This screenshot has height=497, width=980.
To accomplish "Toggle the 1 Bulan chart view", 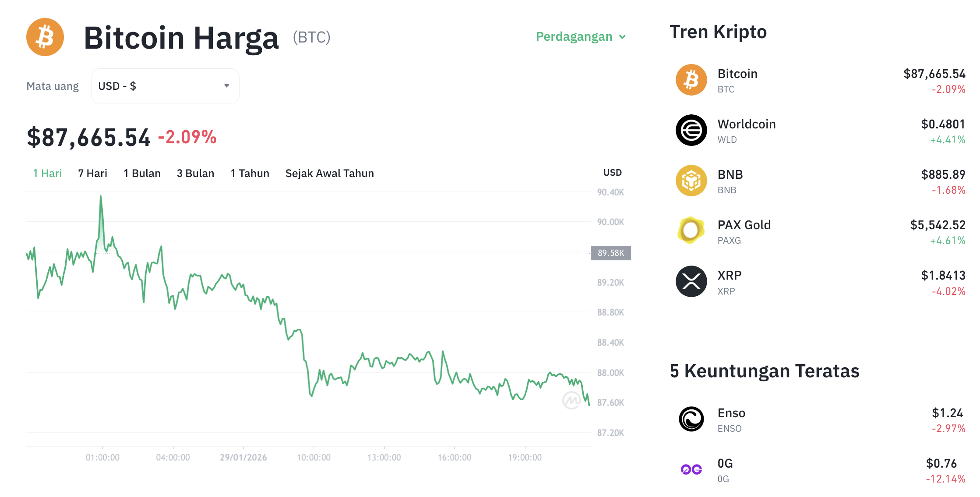I will click(142, 173).
